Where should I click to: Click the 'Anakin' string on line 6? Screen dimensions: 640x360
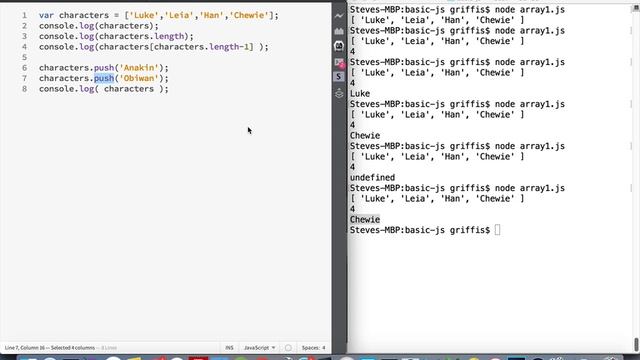(139, 68)
